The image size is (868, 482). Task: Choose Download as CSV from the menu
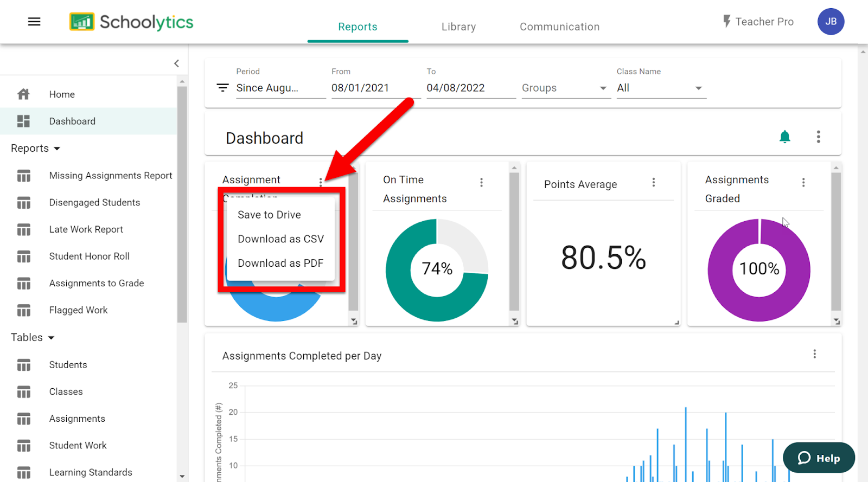280,239
